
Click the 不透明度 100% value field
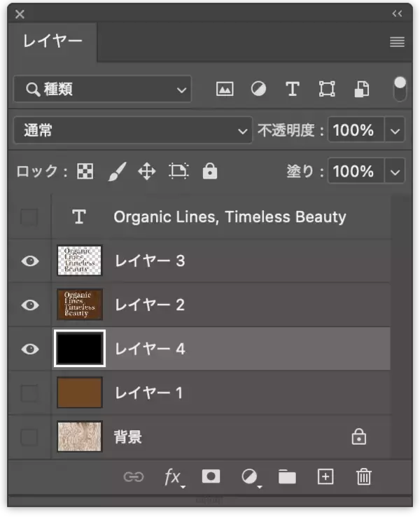(x=356, y=130)
